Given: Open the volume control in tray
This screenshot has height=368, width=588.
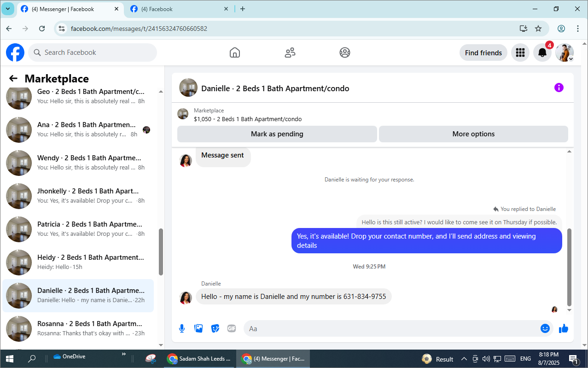Looking at the screenshot, I should (486, 359).
